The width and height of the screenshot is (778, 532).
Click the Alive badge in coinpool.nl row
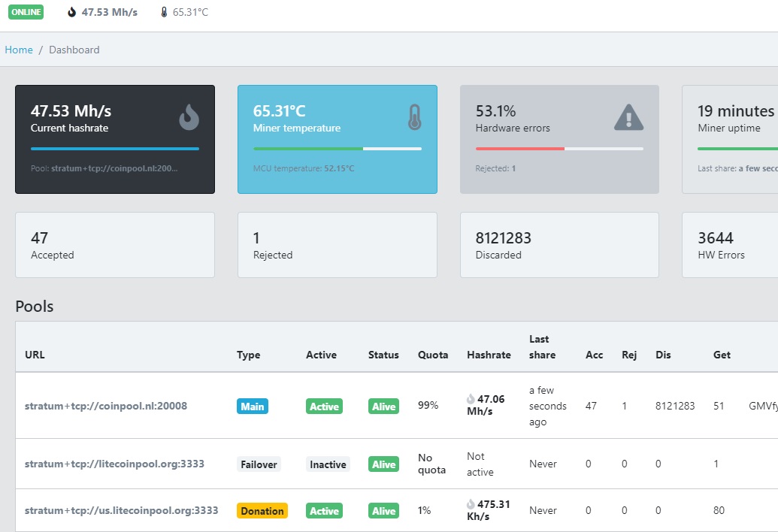[x=383, y=406]
